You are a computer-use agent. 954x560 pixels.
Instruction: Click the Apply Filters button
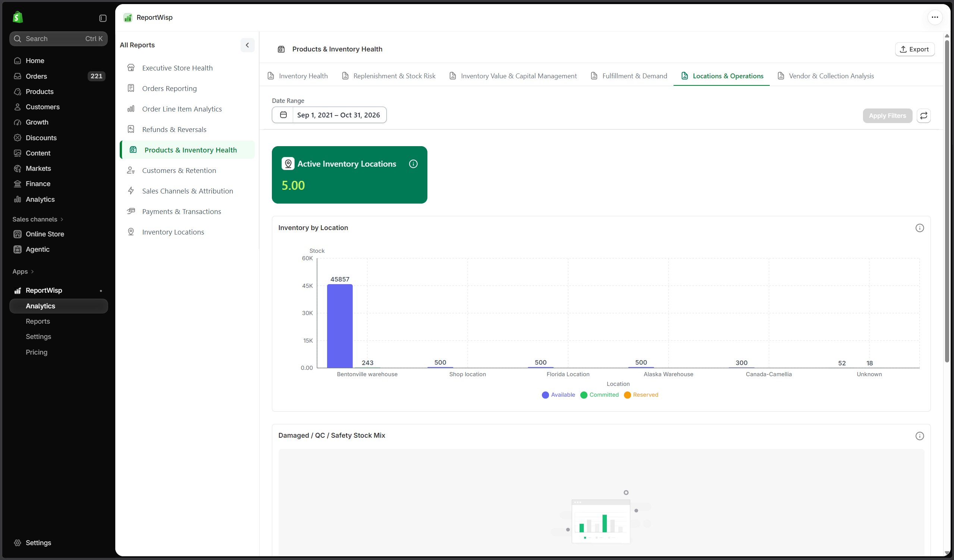coord(887,116)
